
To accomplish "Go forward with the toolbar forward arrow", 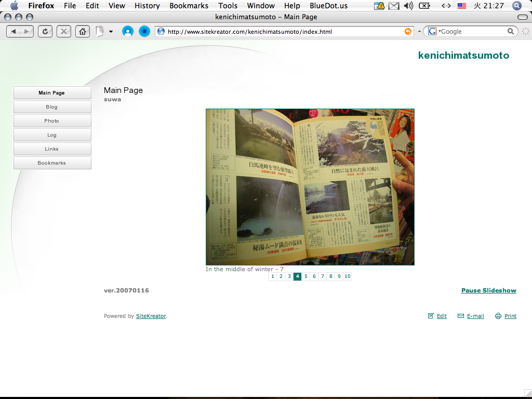I will (x=27, y=32).
